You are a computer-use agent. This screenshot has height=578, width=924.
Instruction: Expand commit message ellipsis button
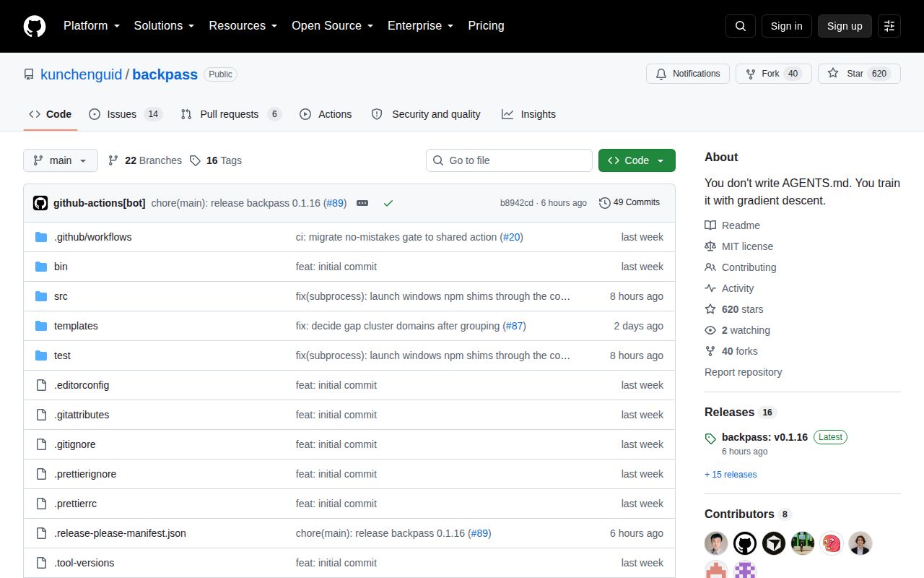pos(362,203)
